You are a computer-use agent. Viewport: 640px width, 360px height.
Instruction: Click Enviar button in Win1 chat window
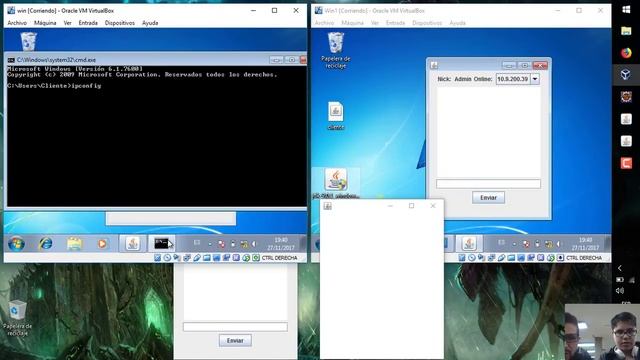(488, 198)
